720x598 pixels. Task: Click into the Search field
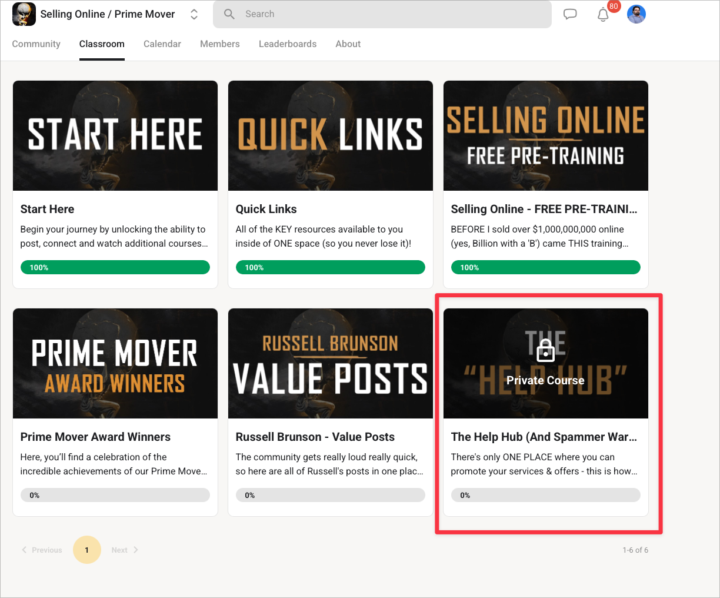point(390,14)
